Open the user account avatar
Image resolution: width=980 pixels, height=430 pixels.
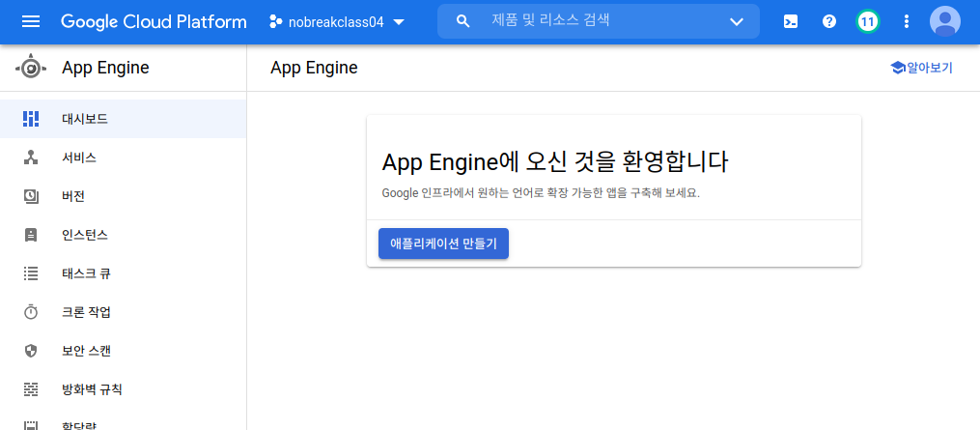945,22
